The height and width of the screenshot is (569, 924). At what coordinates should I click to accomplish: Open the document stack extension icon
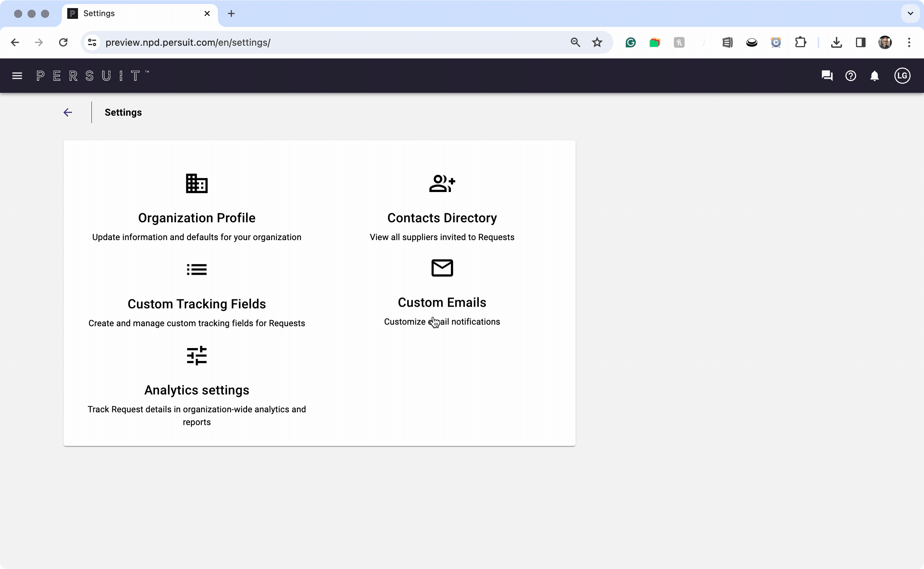click(727, 42)
